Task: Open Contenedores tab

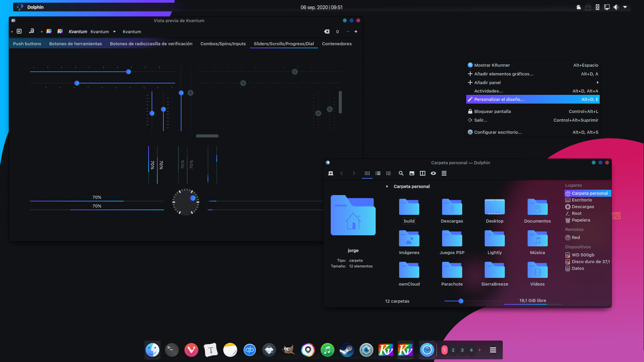Action: (x=337, y=44)
